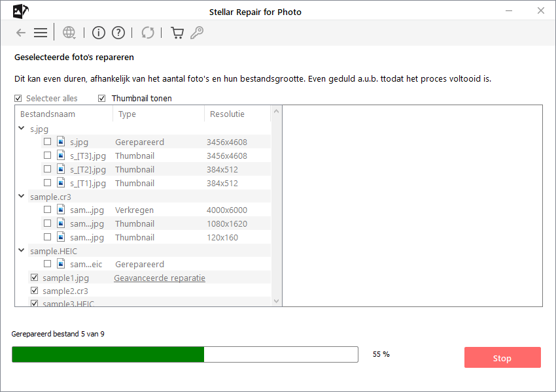Enable the Selecteer alles checkbox
This screenshot has width=556, height=392.
pos(18,99)
